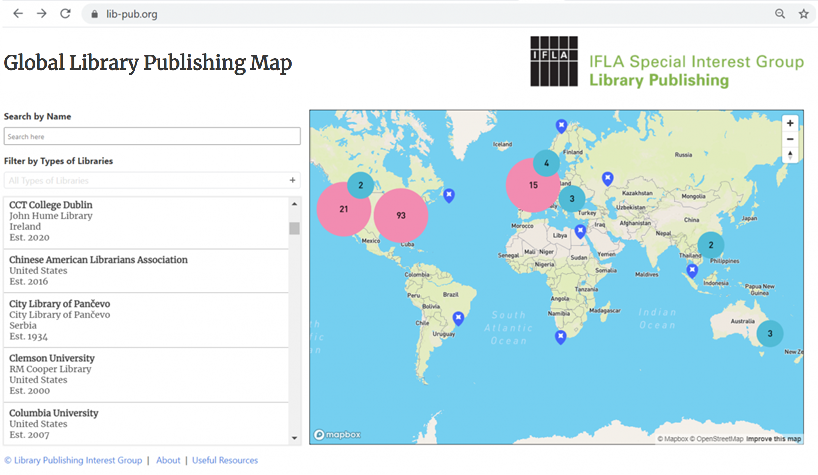Viewport: 818px width, 475px height.
Task: Click the padlock site info icon
Action: click(x=94, y=14)
